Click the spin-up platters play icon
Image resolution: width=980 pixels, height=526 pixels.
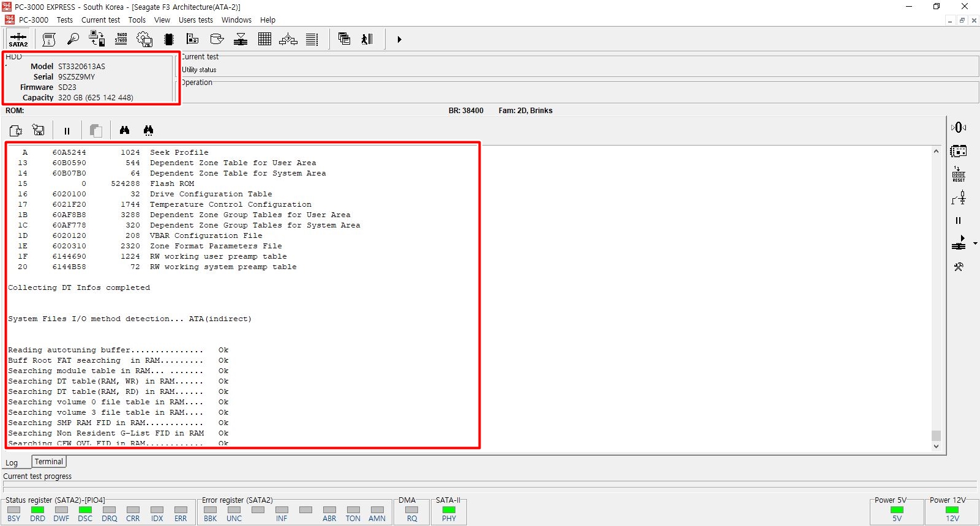pos(959,243)
